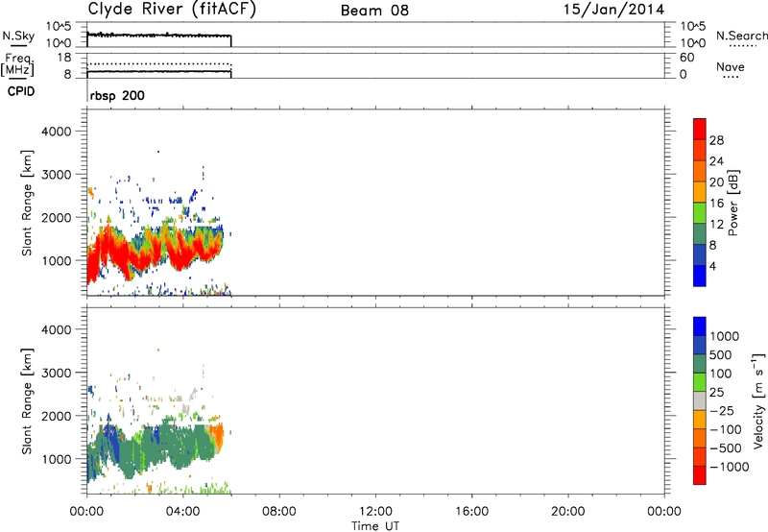Viewport: 768px width, 532px height.
Task: Click the Velocity colorbar value '-1000'
Action: pyautogui.click(x=729, y=467)
